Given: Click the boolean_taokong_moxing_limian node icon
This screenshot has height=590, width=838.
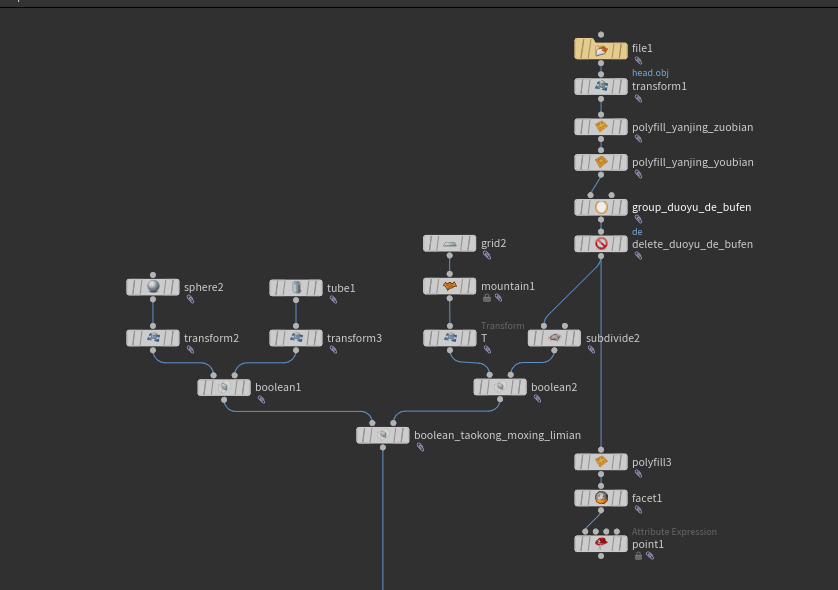Looking at the screenshot, I should (x=383, y=435).
